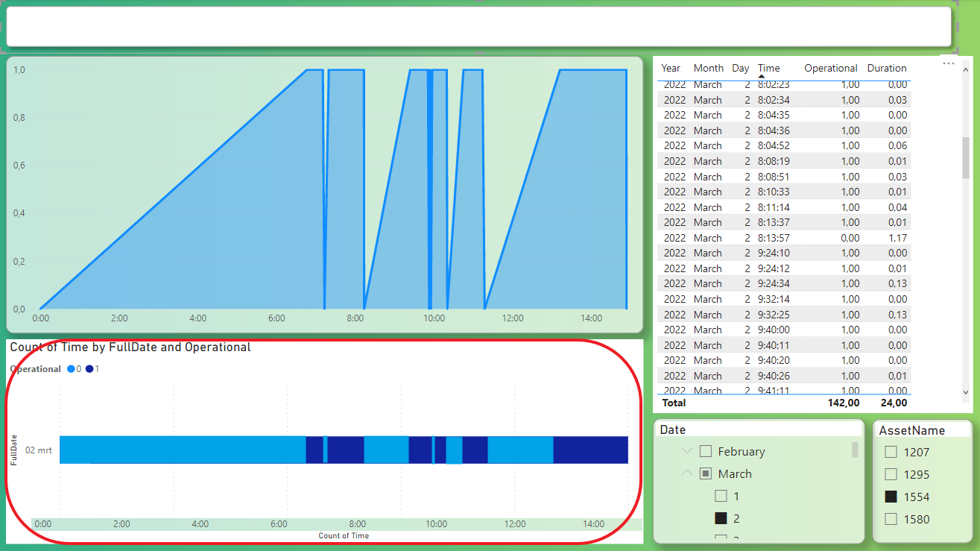Click legend swatch for Operational 0
The image size is (980, 551).
[72, 369]
